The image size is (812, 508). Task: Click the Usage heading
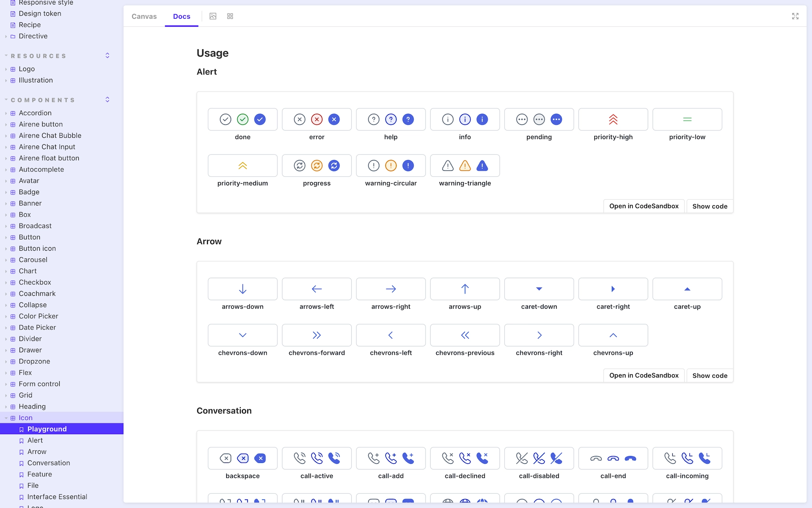pyautogui.click(x=212, y=53)
